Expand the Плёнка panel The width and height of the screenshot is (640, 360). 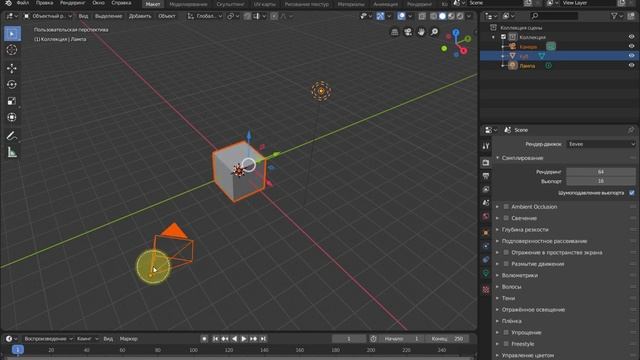511,321
